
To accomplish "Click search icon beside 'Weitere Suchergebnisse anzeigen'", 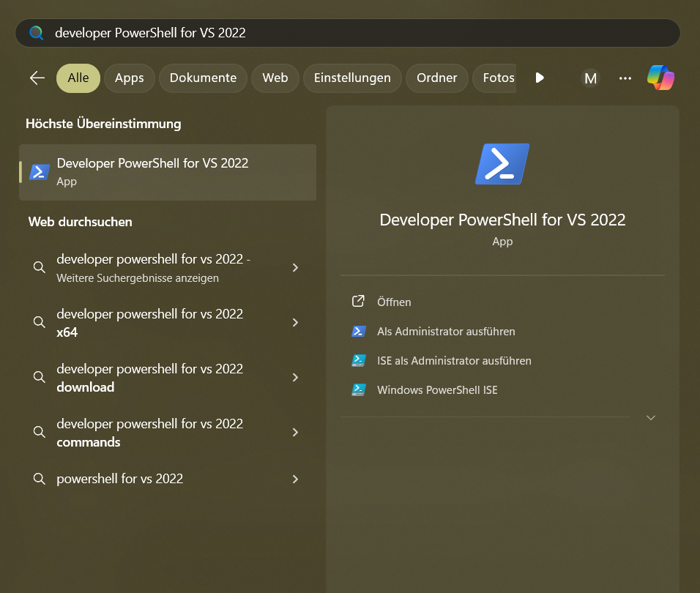I will (x=40, y=267).
